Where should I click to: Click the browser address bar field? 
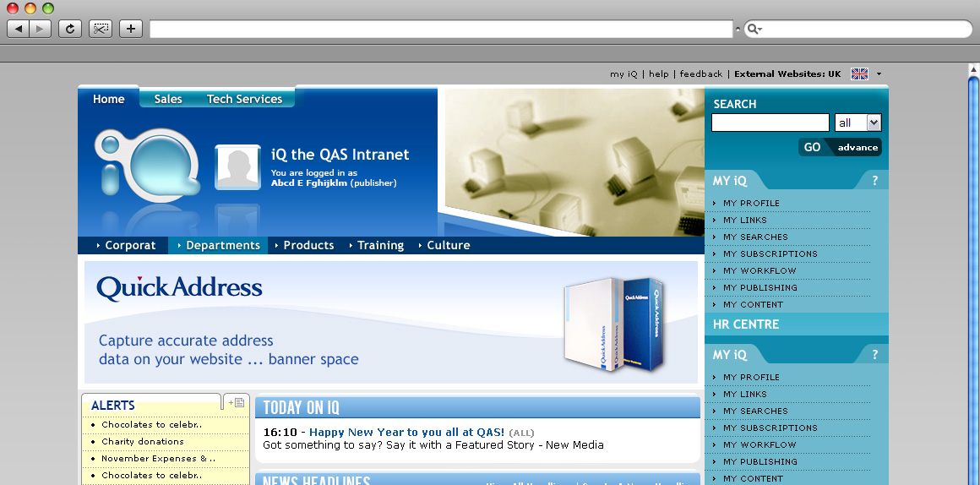[x=441, y=30]
